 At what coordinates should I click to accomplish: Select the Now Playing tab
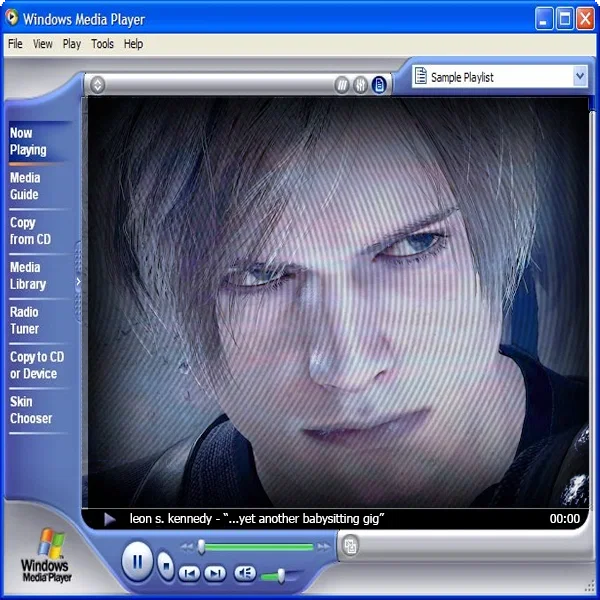pyautogui.click(x=38, y=142)
